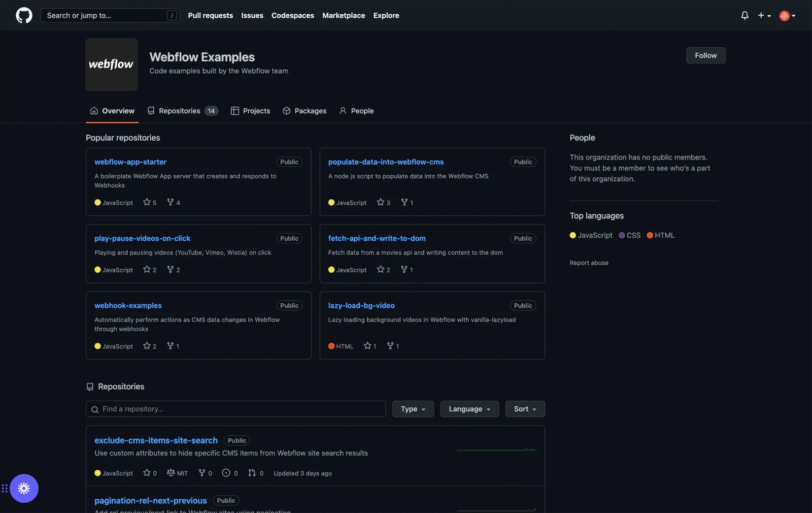Click the fork icon on exclude-cms-items-site-search
Screen dimensions: 812x513
(x=202, y=473)
